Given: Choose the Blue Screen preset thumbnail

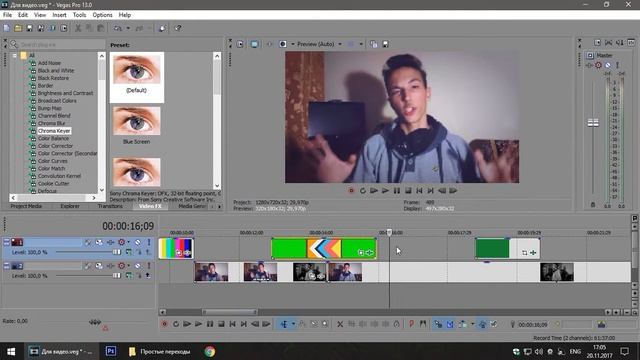Looking at the screenshot, I should pos(137,121).
